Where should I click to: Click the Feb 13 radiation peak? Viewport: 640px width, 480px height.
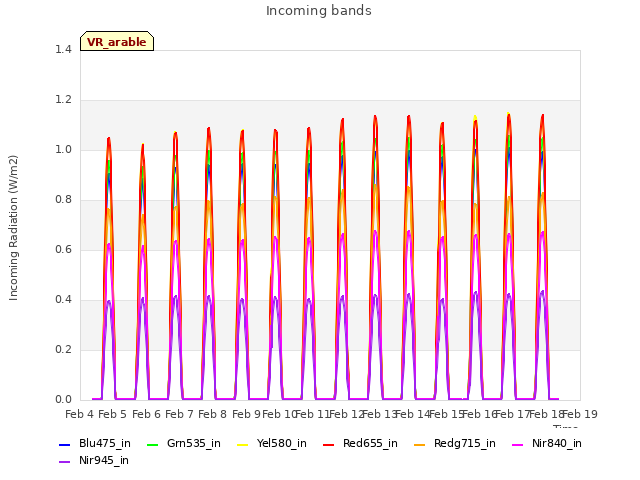(375, 117)
